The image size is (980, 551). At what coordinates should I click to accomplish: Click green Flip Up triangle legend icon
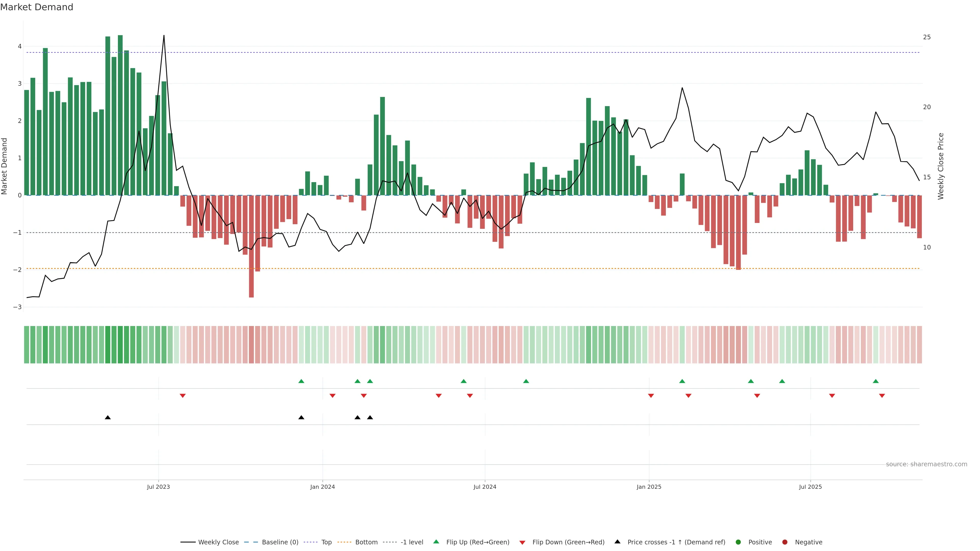tap(436, 542)
